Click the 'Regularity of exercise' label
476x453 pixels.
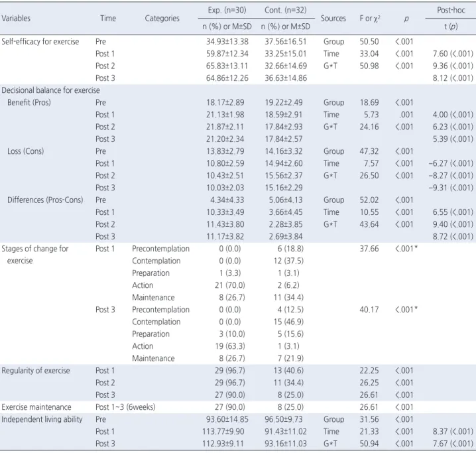click(36, 370)
